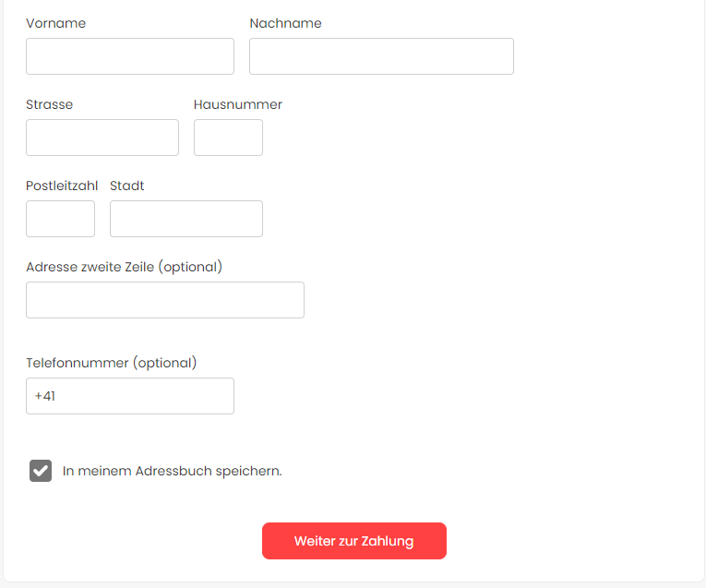Activate the Stadt field
Screen dimensions: 706x588
(186, 219)
